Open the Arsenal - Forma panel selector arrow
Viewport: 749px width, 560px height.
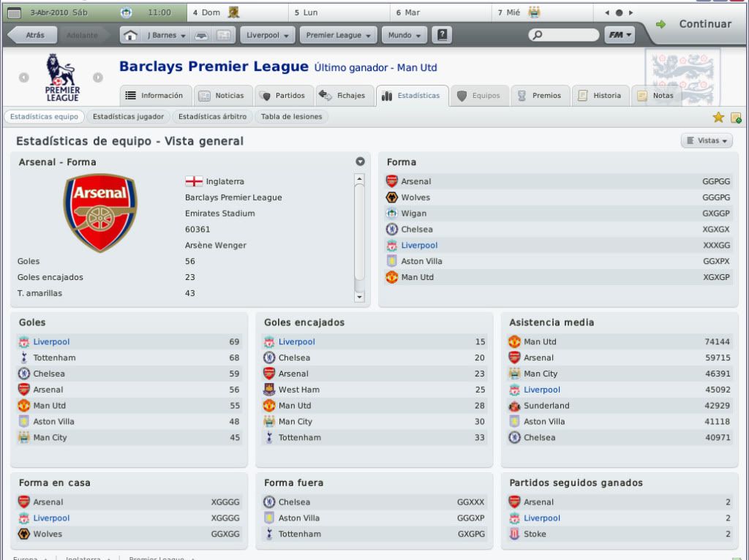click(360, 162)
